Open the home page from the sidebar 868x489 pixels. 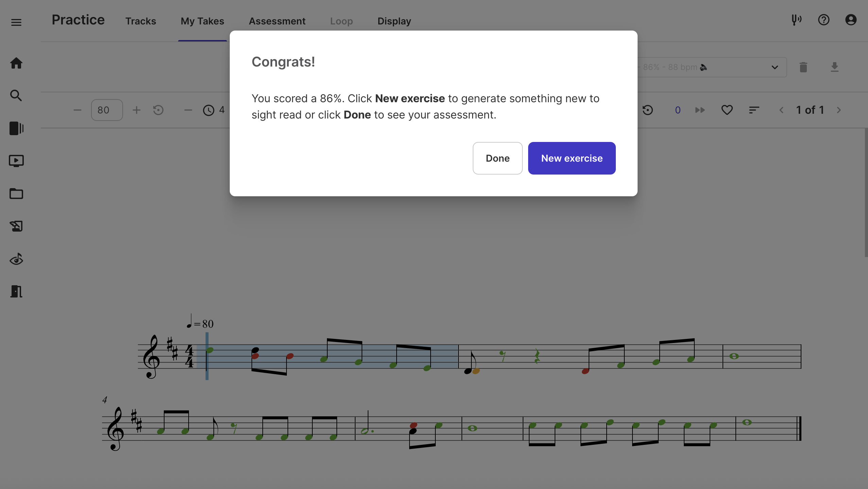[x=16, y=64]
